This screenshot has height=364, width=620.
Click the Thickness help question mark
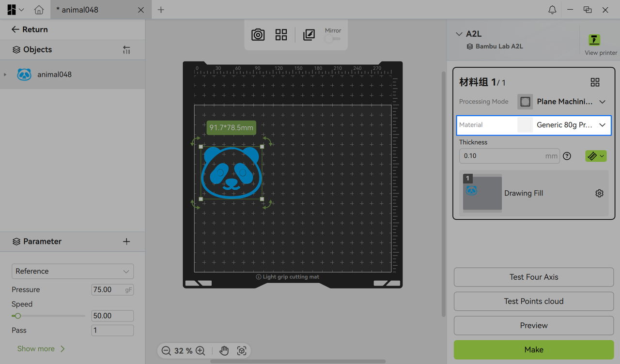click(567, 156)
